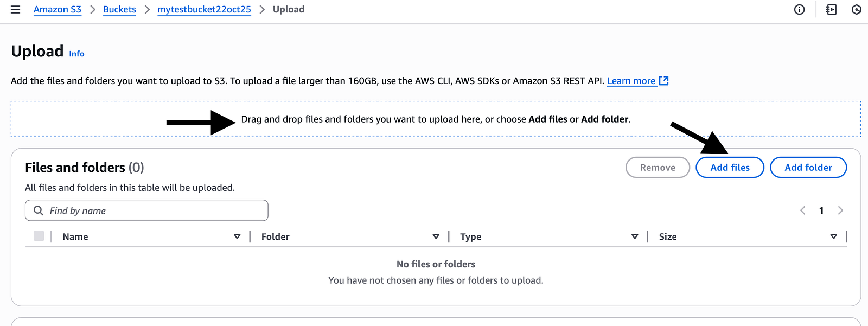Viewport: 868px width, 326px height.
Task: Open mytestbucket22oct25 breadcrumb link
Action: point(205,10)
